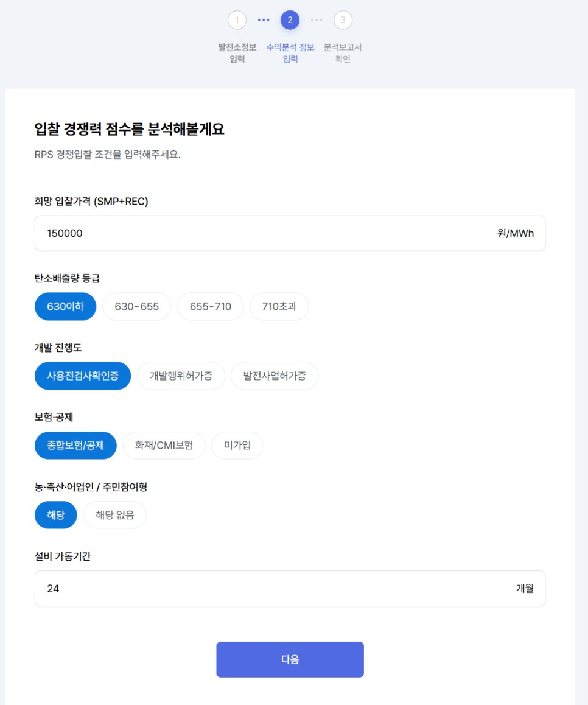Choose the 655~710 carbon grade option

point(211,307)
